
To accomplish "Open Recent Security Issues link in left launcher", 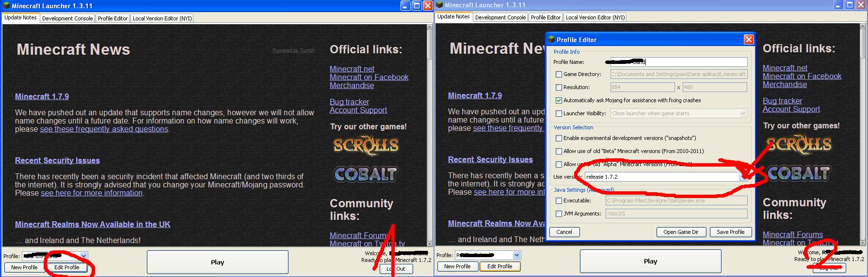I will (x=57, y=160).
